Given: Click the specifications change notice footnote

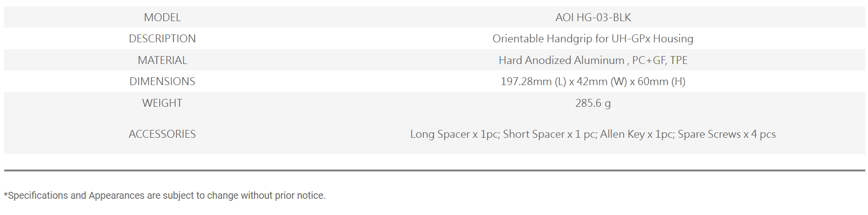Looking at the screenshot, I should click(165, 195).
